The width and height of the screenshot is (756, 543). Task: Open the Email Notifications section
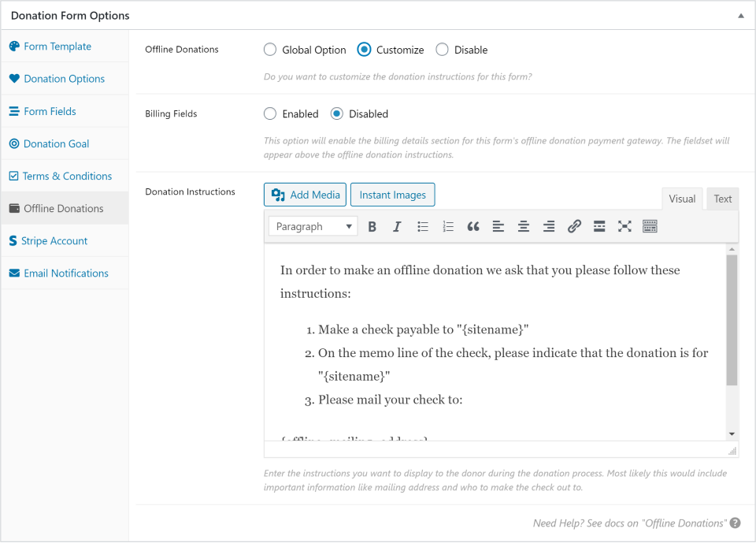[x=65, y=273]
